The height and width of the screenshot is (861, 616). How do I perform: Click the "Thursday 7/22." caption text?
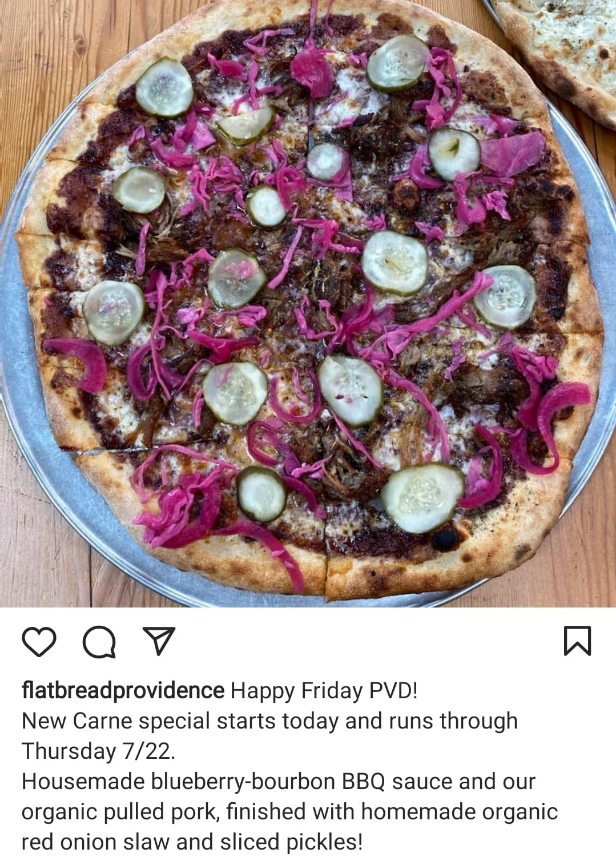(x=98, y=751)
